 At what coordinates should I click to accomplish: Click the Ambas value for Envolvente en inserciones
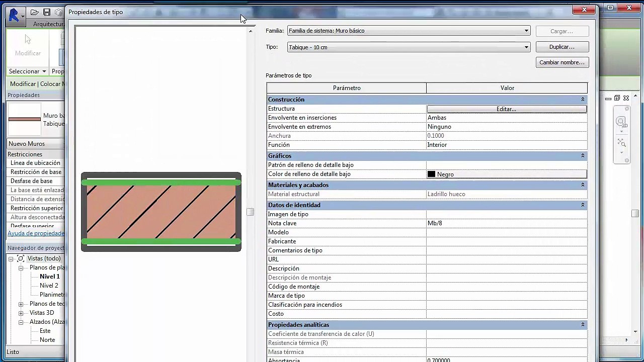coord(507,118)
